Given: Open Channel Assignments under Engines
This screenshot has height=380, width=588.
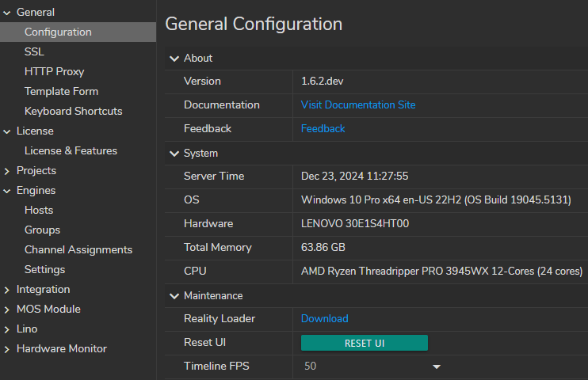Looking at the screenshot, I should pyautogui.click(x=78, y=250).
